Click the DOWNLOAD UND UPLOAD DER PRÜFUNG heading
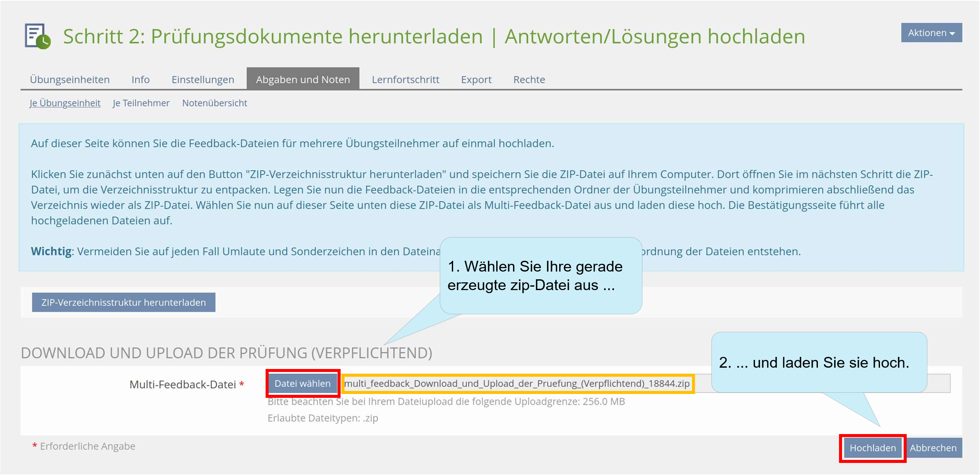The image size is (980, 475). [226, 353]
